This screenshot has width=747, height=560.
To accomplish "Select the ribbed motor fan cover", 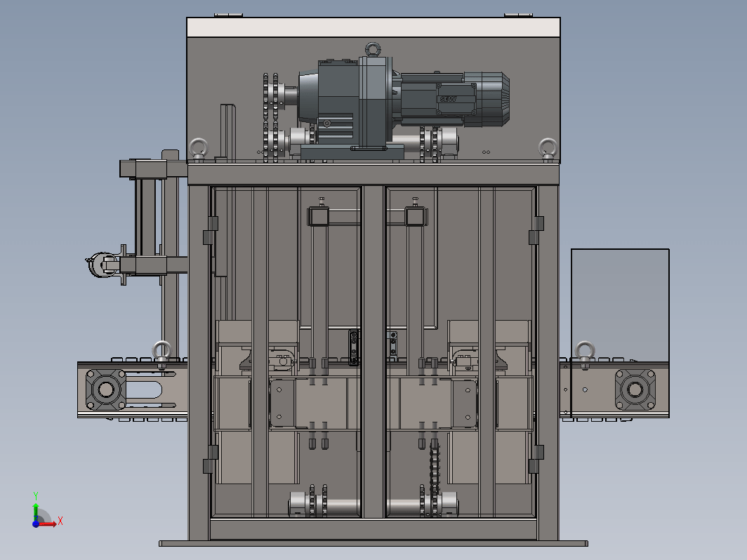I will (487, 99).
